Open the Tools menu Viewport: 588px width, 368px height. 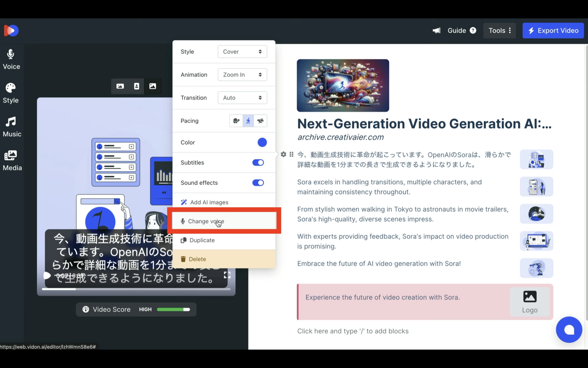500,31
